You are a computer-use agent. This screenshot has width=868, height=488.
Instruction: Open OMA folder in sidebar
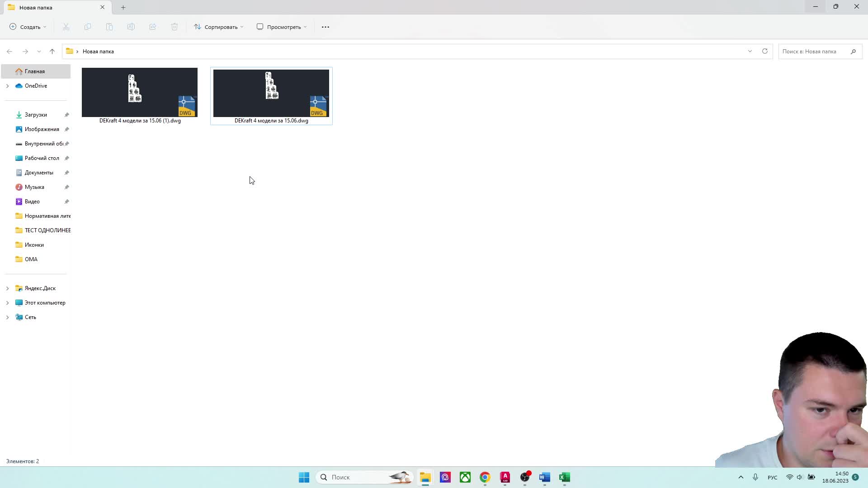click(31, 259)
